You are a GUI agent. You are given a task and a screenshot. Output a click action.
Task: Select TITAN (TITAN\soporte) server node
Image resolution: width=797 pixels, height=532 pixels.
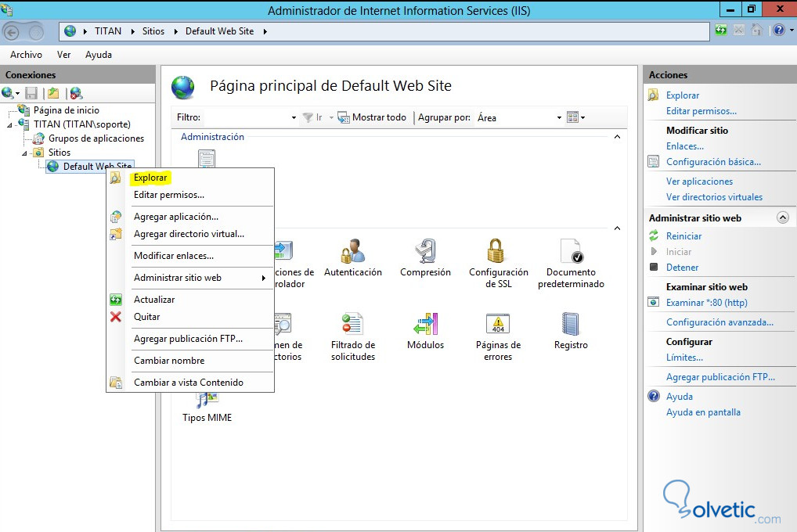(82, 124)
